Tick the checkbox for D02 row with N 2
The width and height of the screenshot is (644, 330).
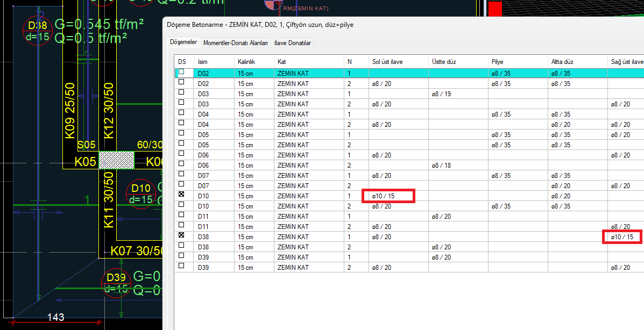181,82
